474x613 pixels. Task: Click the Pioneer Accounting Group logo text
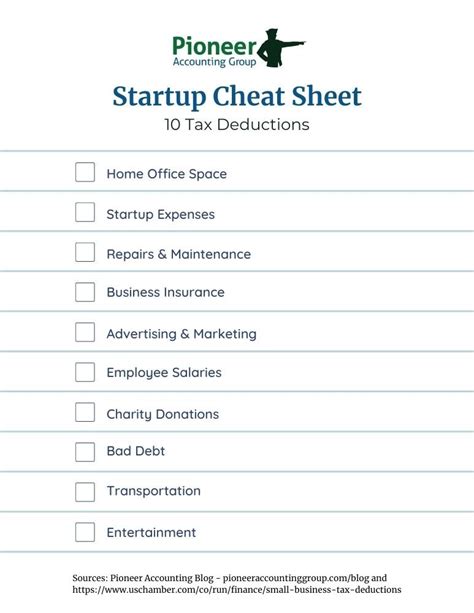[214, 52]
